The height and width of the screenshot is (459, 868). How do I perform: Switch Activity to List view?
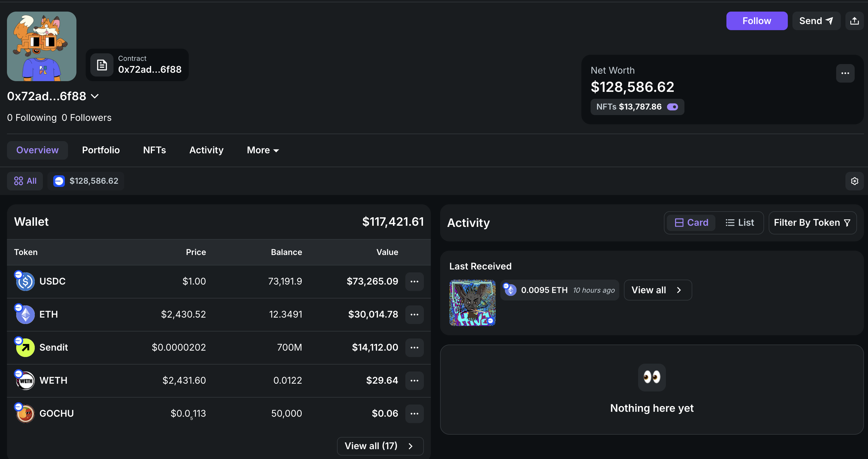pyautogui.click(x=740, y=223)
